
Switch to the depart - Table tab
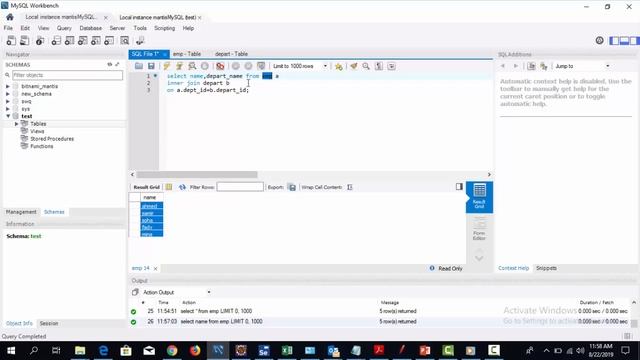pyautogui.click(x=231, y=54)
